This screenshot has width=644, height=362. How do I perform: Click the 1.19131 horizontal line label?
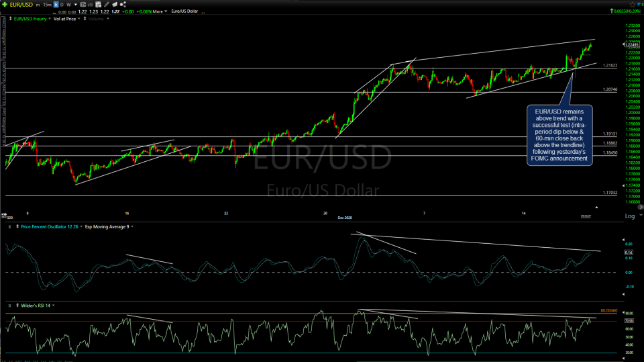pos(610,134)
